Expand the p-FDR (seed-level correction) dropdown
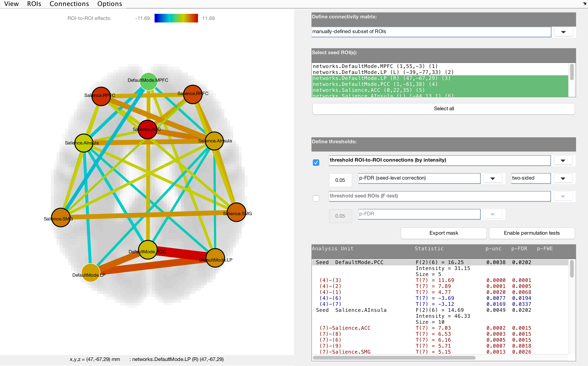Viewport: 588px width, 366px height. [493, 178]
